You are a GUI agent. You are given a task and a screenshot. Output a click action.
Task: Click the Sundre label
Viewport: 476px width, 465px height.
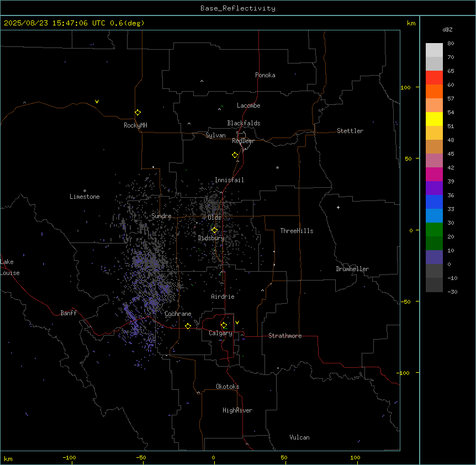coord(161,216)
